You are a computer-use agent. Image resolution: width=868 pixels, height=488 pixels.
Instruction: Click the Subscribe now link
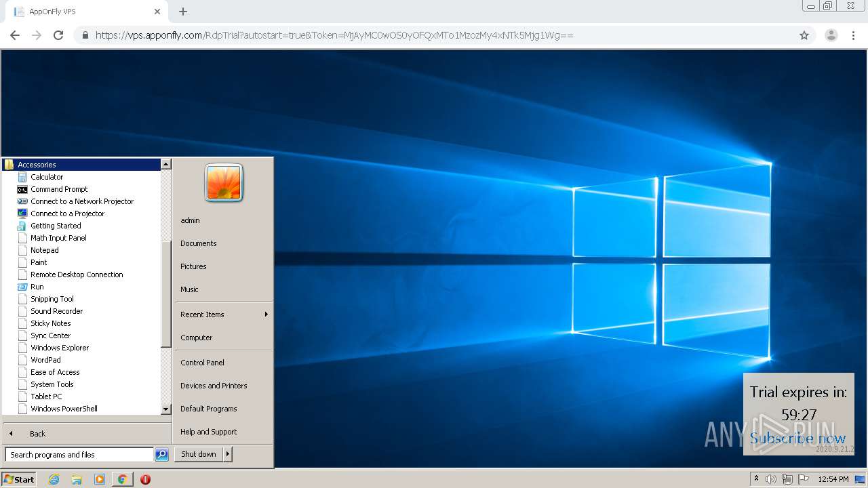coord(797,439)
